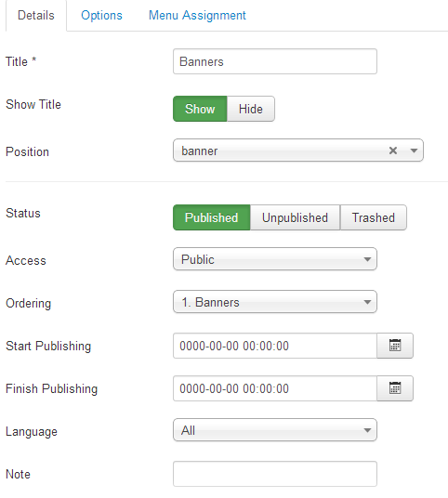Image resolution: width=448 pixels, height=498 pixels.
Task: Open the Access dropdown showing Public
Action: [x=275, y=259]
